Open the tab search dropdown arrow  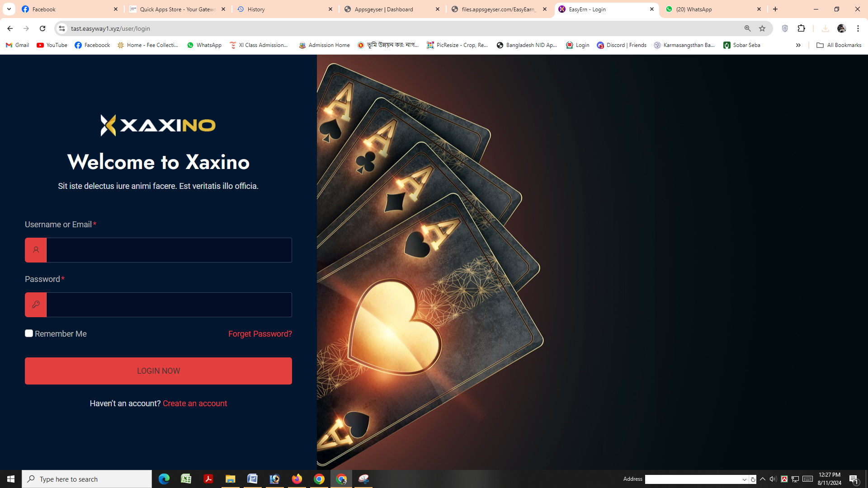click(x=9, y=9)
